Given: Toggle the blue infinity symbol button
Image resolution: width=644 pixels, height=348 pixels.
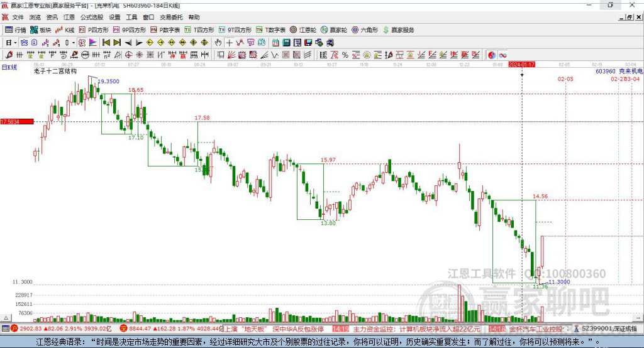Looking at the screenshot, I should point(502,55).
